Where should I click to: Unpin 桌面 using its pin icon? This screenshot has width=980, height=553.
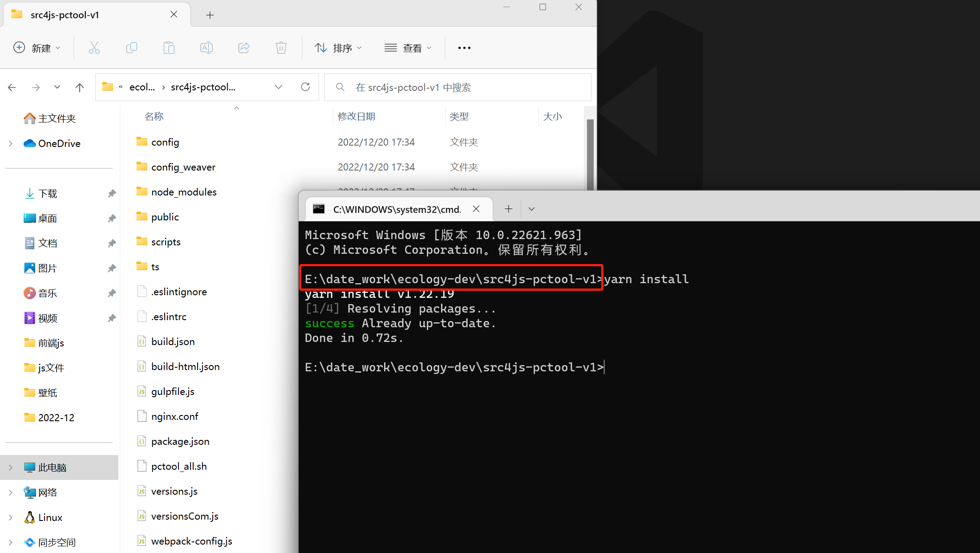coord(112,219)
